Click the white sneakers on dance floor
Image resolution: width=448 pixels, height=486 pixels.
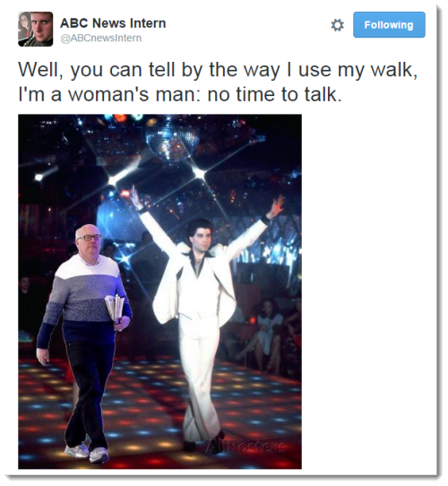pos(87,453)
